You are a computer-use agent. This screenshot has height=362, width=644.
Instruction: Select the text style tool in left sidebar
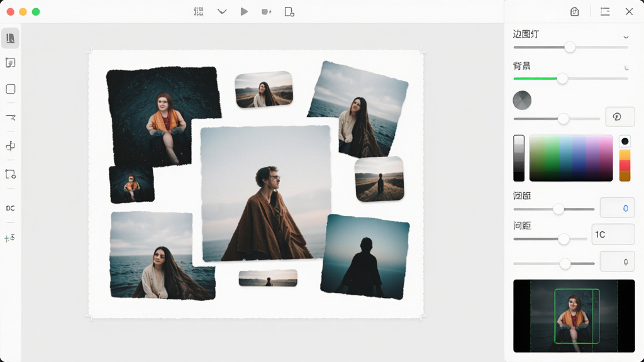coord(11,118)
